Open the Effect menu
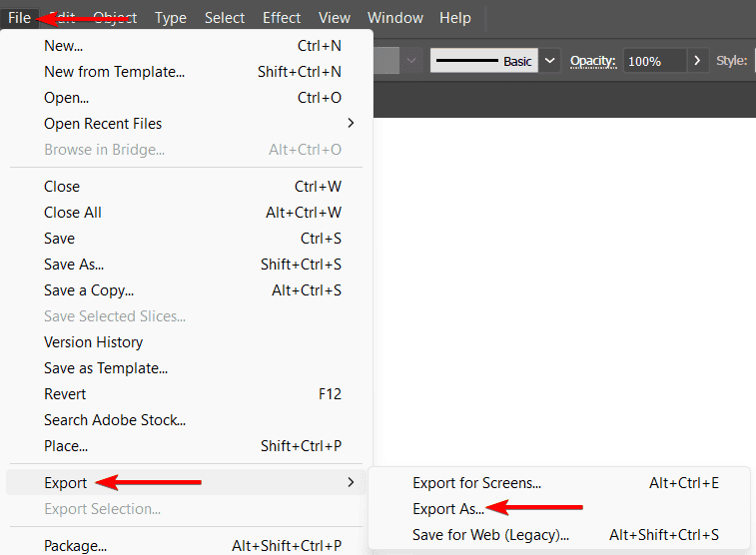The image size is (756, 555). [282, 18]
